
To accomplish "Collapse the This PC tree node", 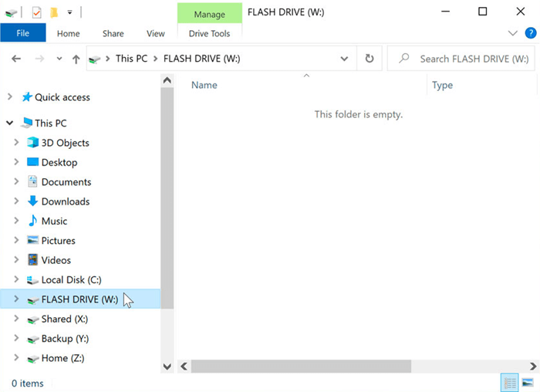I will pyautogui.click(x=9, y=123).
